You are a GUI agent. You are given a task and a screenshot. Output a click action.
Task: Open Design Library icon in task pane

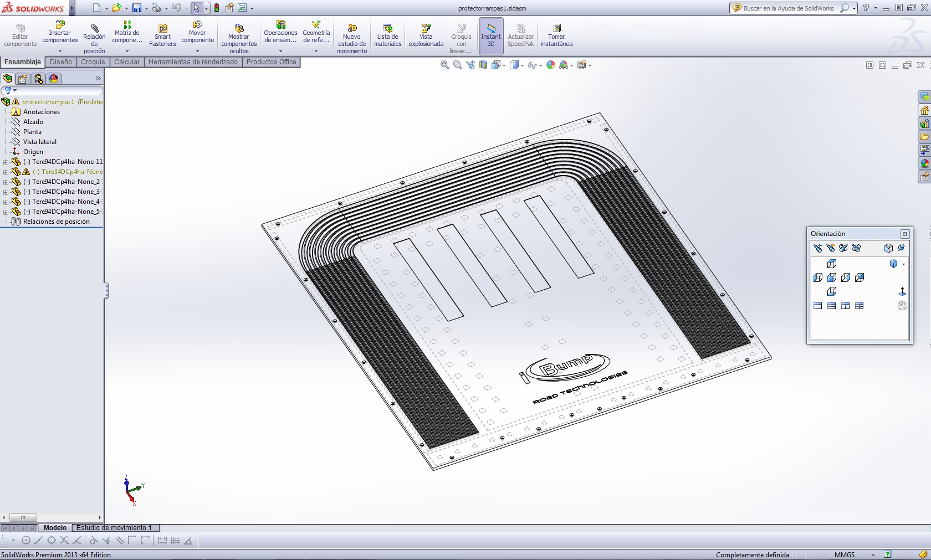point(924,124)
